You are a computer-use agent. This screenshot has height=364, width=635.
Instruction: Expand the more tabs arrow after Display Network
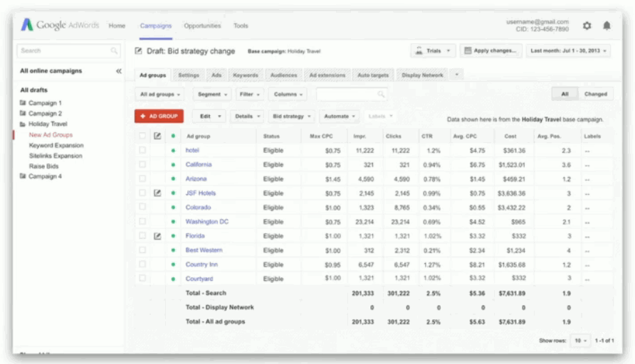coord(456,75)
